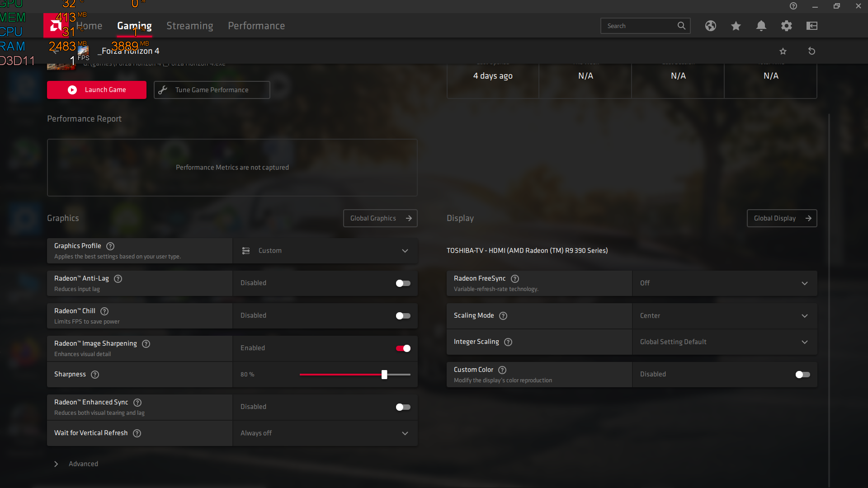This screenshot has height=488, width=868.
Task: Open the notifications bell icon
Action: pos(761,26)
